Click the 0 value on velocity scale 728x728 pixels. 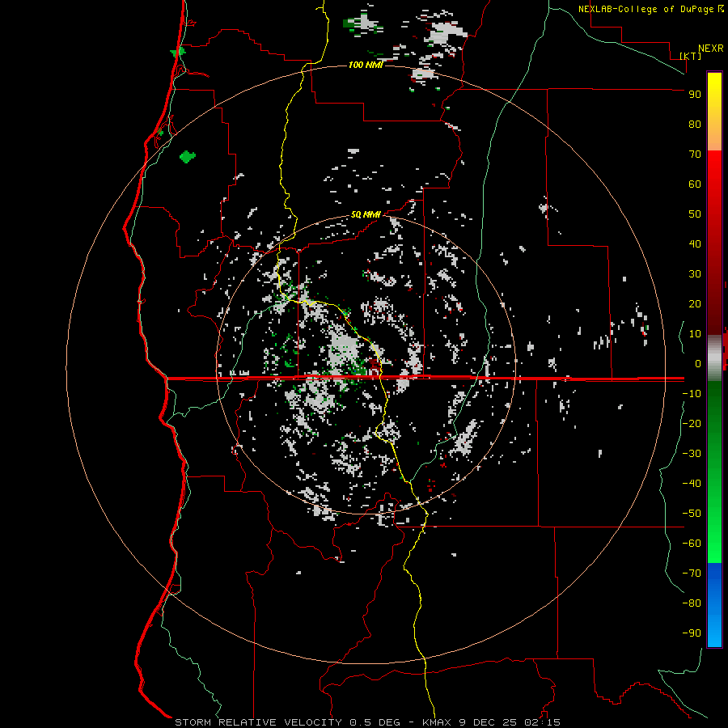click(698, 363)
